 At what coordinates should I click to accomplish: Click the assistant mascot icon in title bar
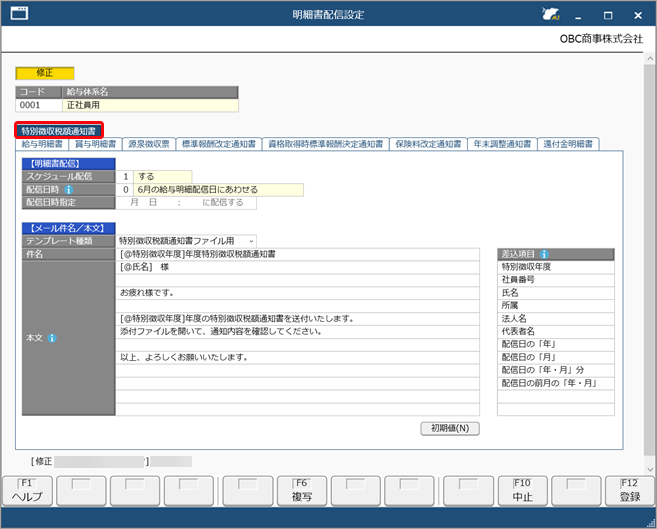551,14
